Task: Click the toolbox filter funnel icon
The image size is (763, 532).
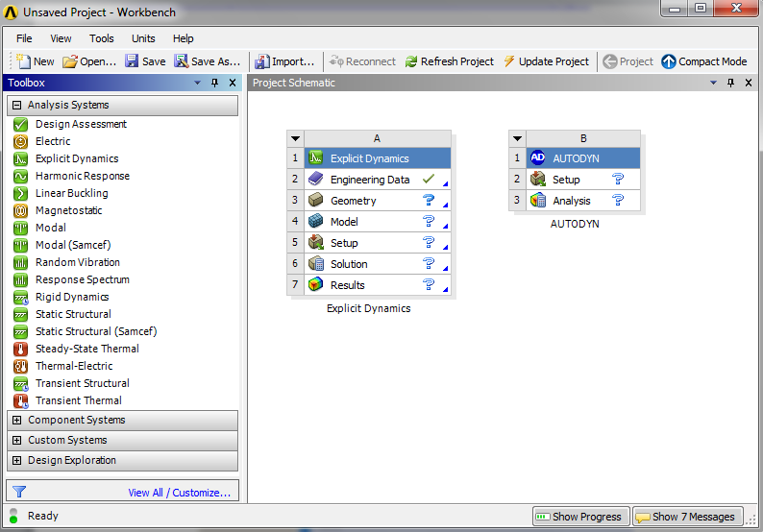Action: [19, 492]
